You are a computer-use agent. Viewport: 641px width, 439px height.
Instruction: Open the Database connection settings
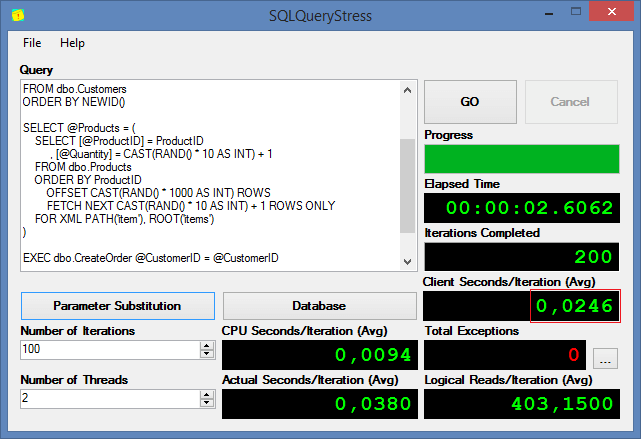pyautogui.click(x=319, y=306)
